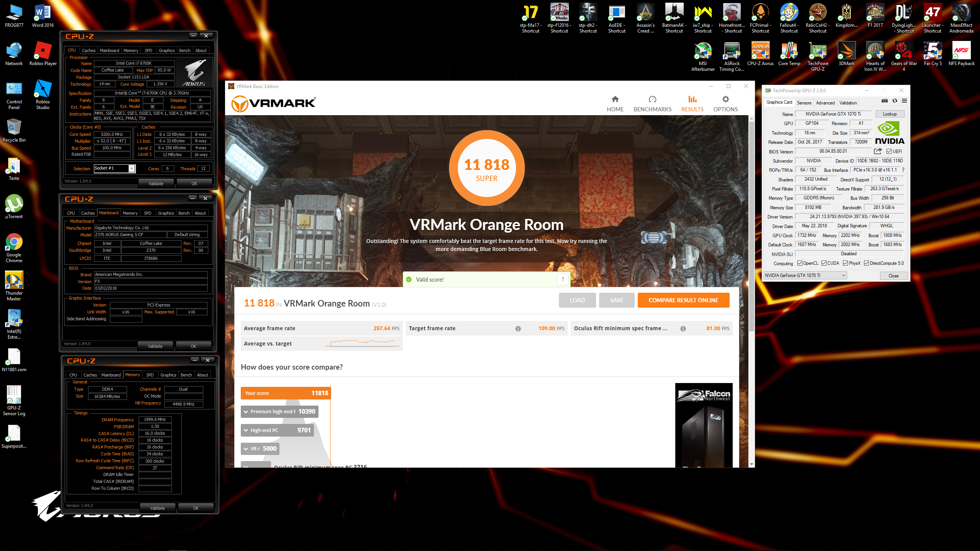Click motherboard Model field Z370 AORUS Gaming 5-CF
The width and height of the screenshot is (980, 551).
coord(130,235)
